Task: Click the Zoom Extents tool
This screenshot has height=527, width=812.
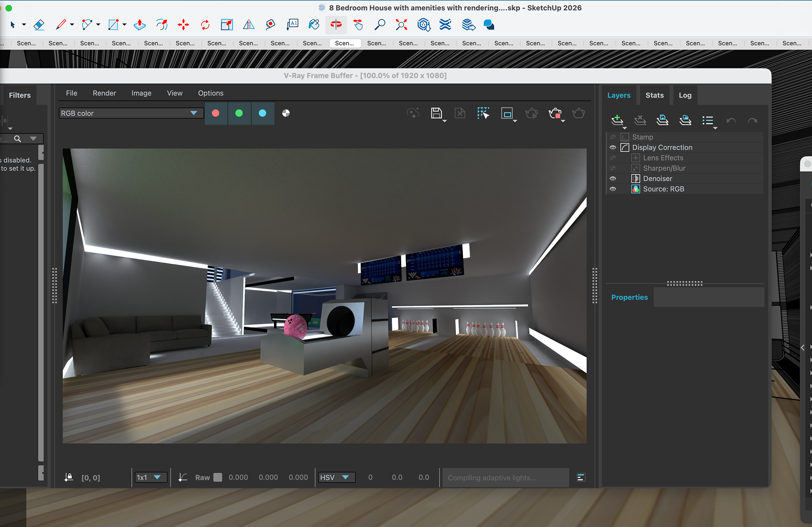Action: tap(401, 25)
